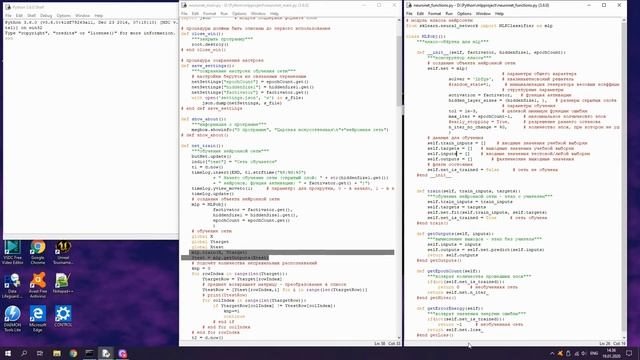640x360 pixels.
Task: Switch to Python IDLE taskbar icon
Action: 106,353
